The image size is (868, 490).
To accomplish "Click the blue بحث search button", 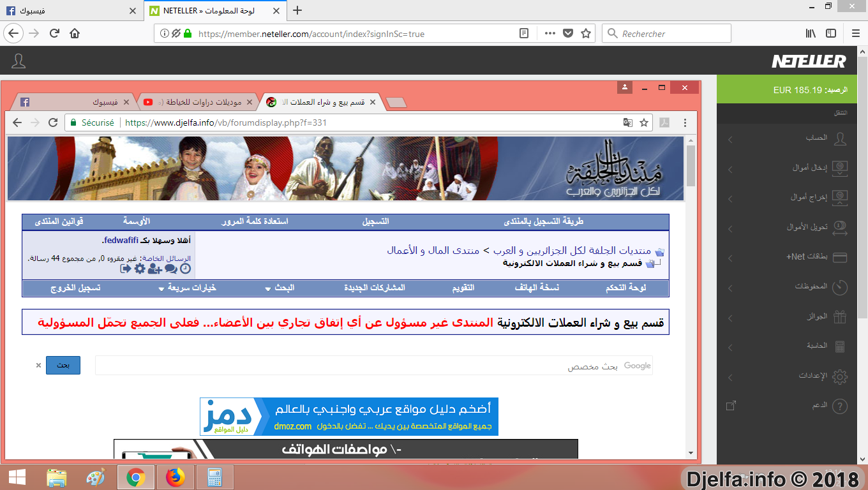I will [x=63, y=366].
